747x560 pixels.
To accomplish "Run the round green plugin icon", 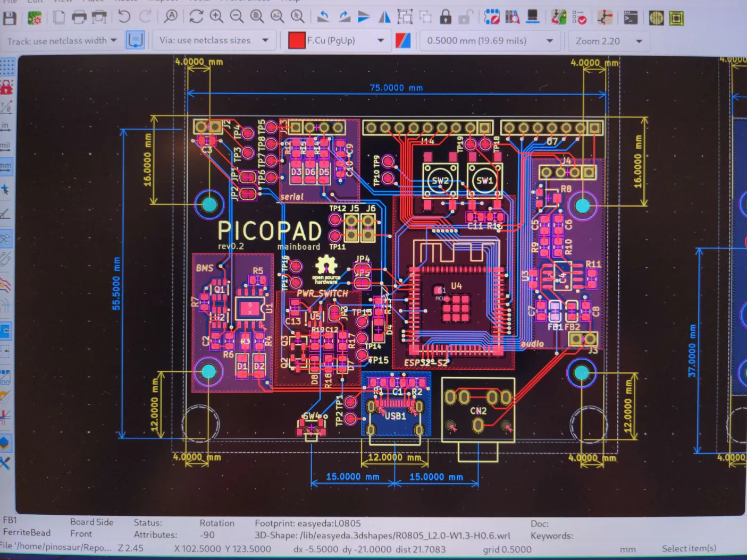I will (656, 19).
